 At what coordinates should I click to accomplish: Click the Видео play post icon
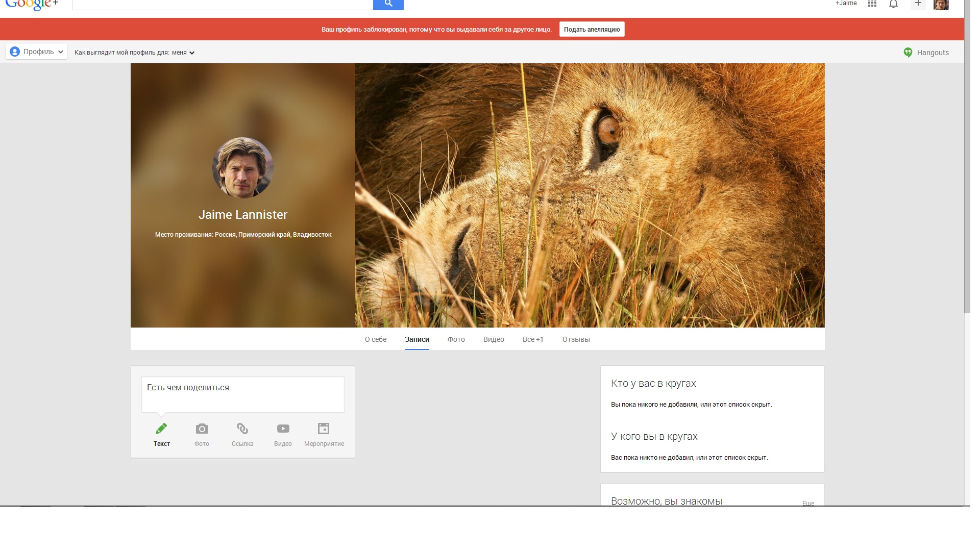[283, 429]
